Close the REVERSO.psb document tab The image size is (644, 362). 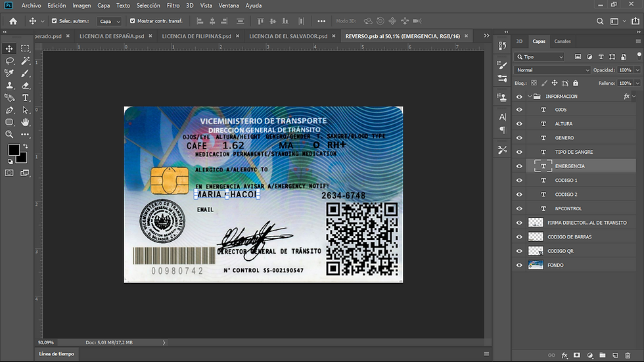(x=466, y=35)
